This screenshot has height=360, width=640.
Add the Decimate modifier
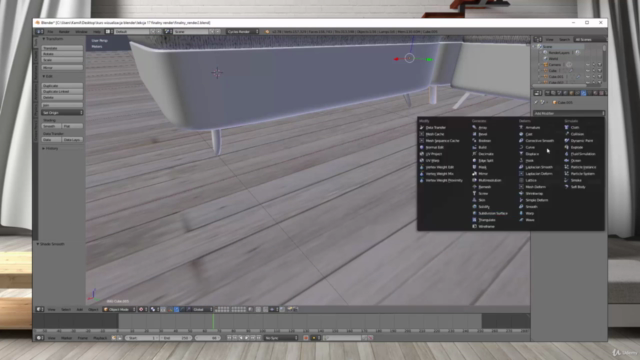point(486,154)
